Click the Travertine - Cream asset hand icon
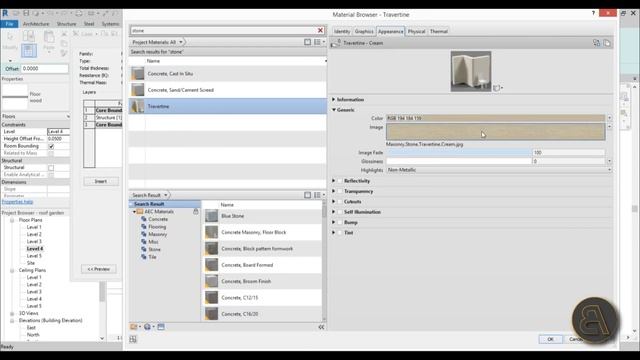 tap(336, 43)
